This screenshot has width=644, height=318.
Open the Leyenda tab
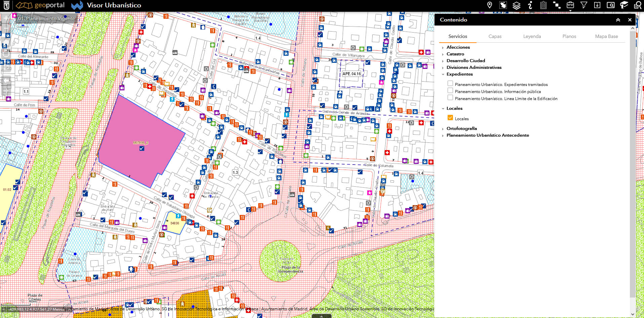tap(532, 36)
